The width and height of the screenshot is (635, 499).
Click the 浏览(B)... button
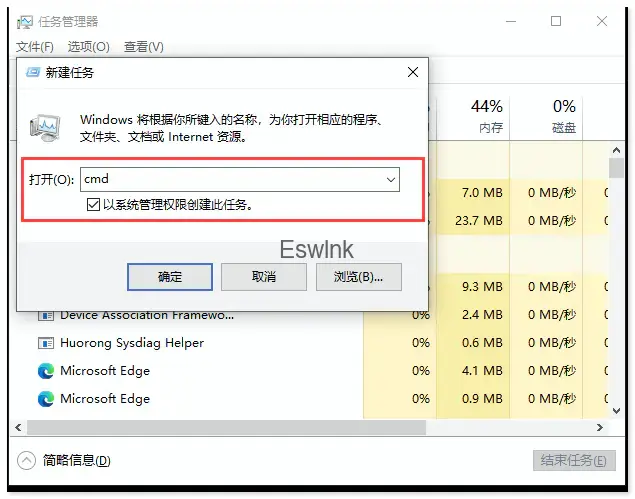point(358,277)
